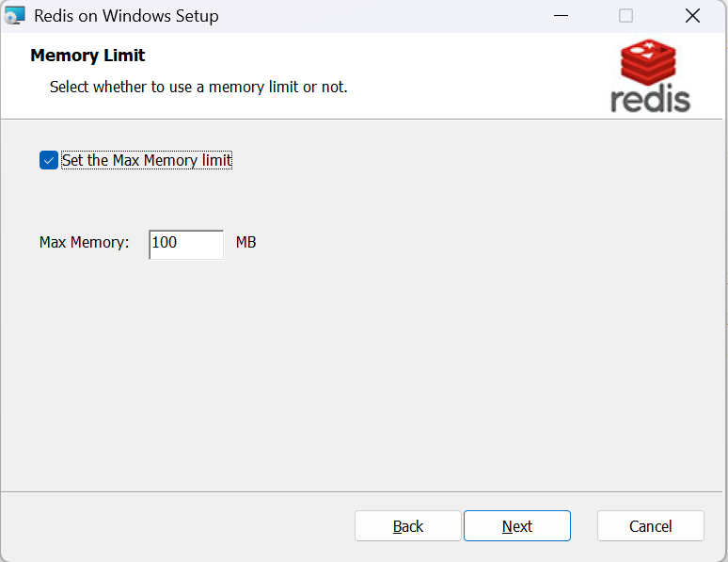The height and width of the screenshot is (562, 728).
Task: Click the Memory Limit heading
Action: (87, 56)
